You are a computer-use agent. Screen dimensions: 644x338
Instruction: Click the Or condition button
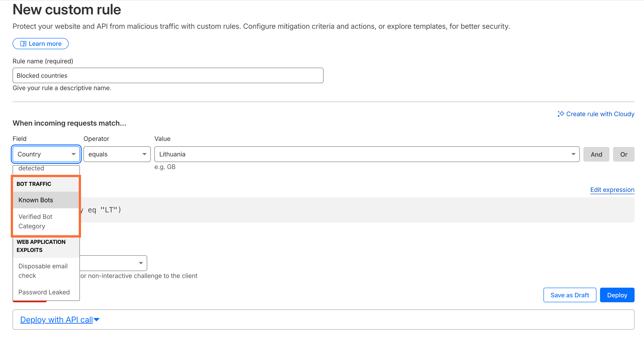pos(624,154)
